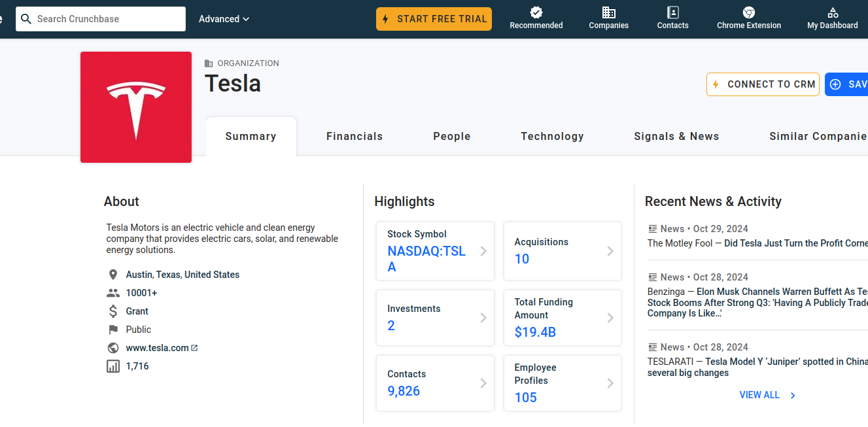Click the START FREE TRIAL button
Viewport: 868px width, 427px height.
[434, 19]
